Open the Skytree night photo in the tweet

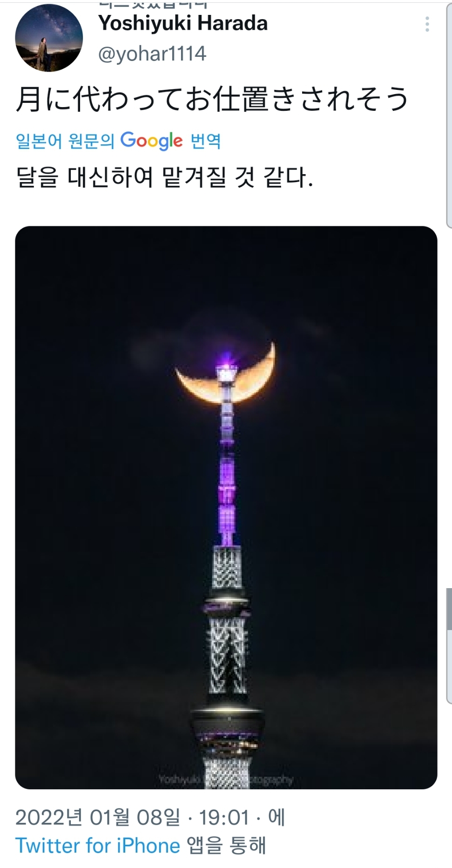pyautogui.click(x=226, y=508)
